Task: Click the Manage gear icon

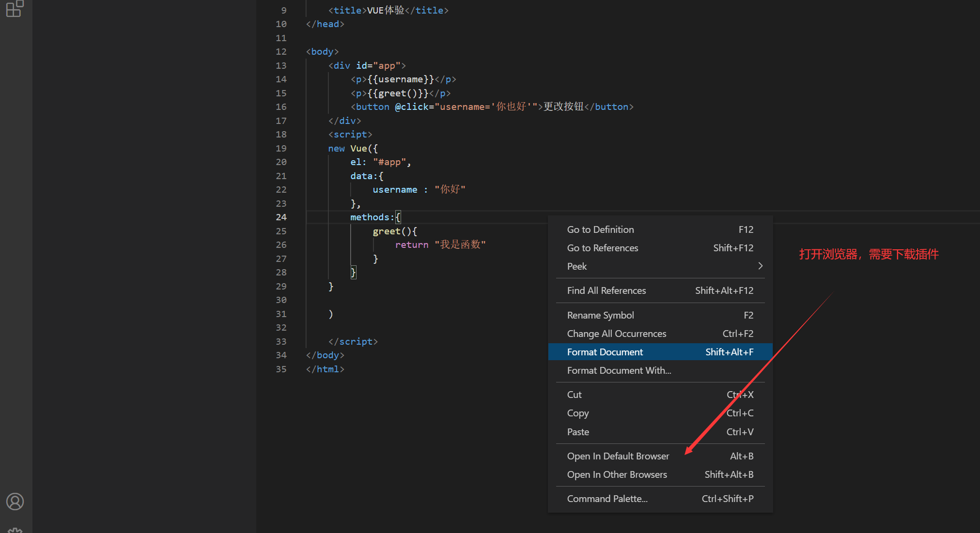Action: pos(15,530)
